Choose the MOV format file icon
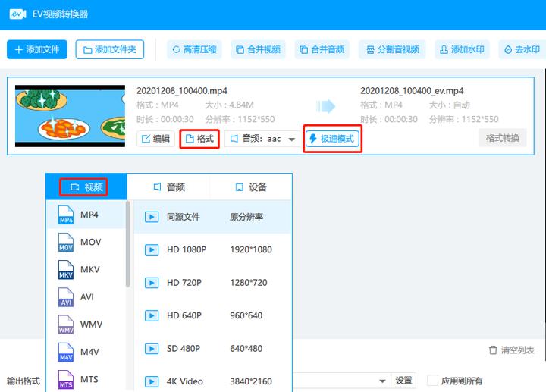The height and width of the screenshot is (392, 546). (66, 243)
